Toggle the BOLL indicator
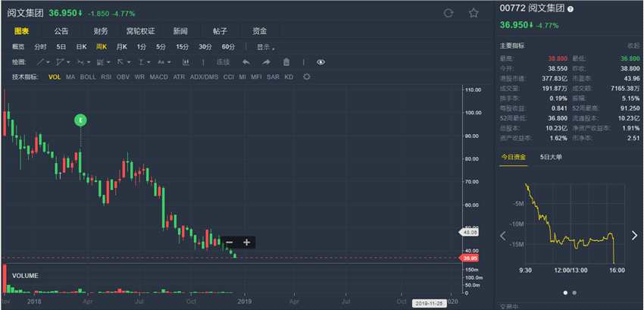644x310 pixels. [88, 77]
